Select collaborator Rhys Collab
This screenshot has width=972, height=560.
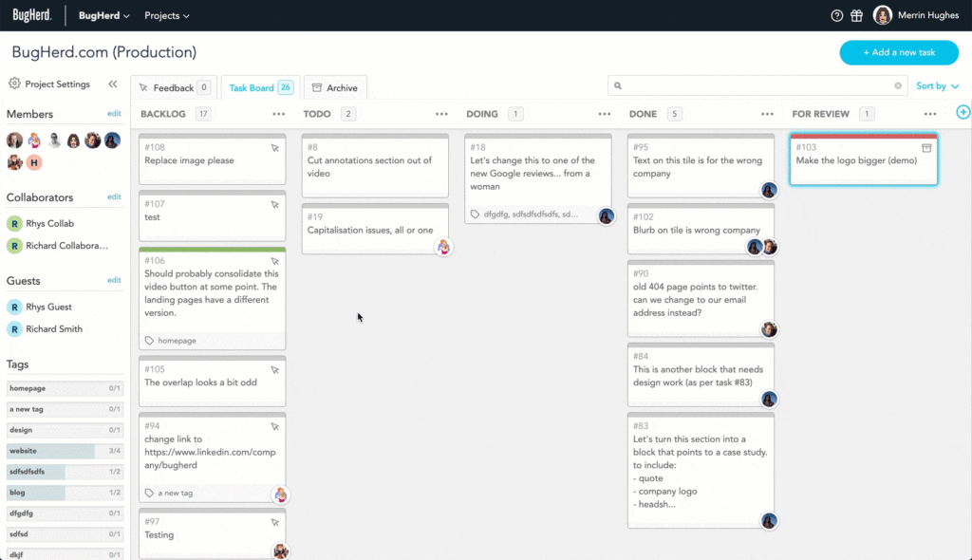click(x=49, y=223)
